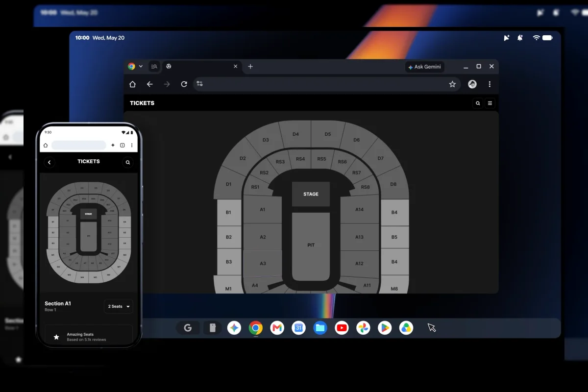Click the Google G search dock button
The image size is (588, 392).
coord(188,328)
